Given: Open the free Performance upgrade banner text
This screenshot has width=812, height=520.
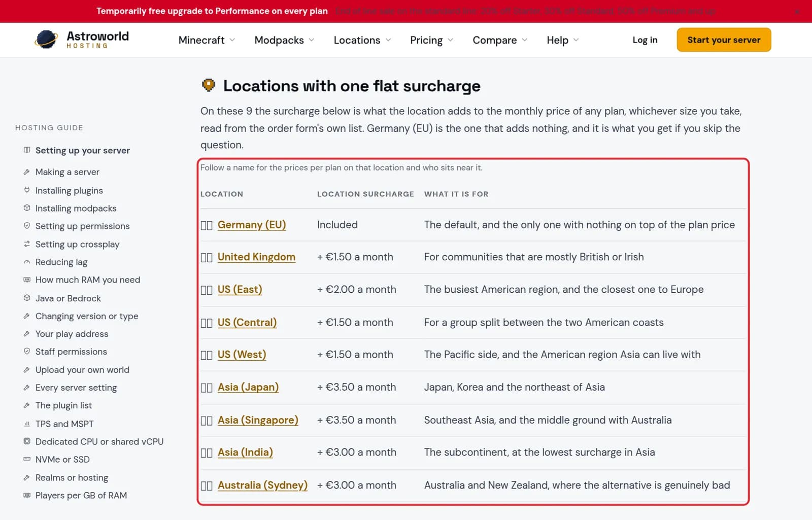Looking at the screenshot, I should [x=212, y=11].
